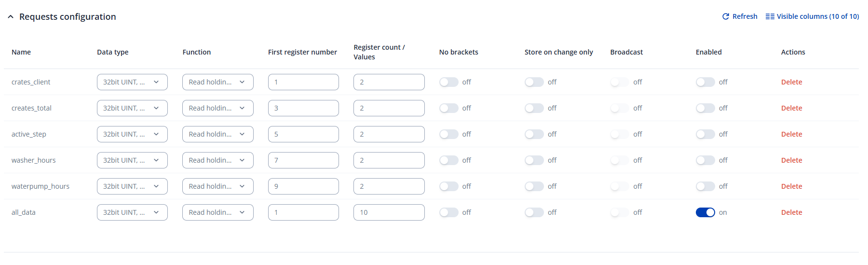The height and width of the screenshot is (265, 868).
Task: Disable the all_data Enabled toggle
Action: click(x=705, y=212)
